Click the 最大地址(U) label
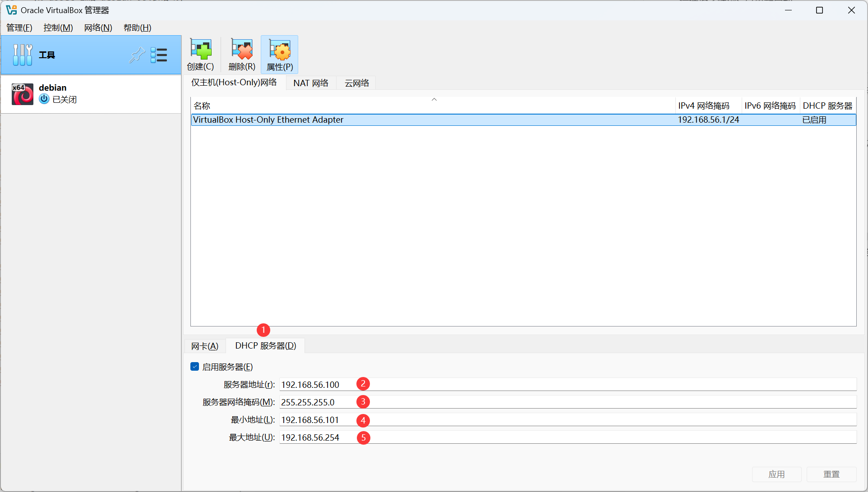The height and width of the screenshot is (492, 868). (252, 437)
